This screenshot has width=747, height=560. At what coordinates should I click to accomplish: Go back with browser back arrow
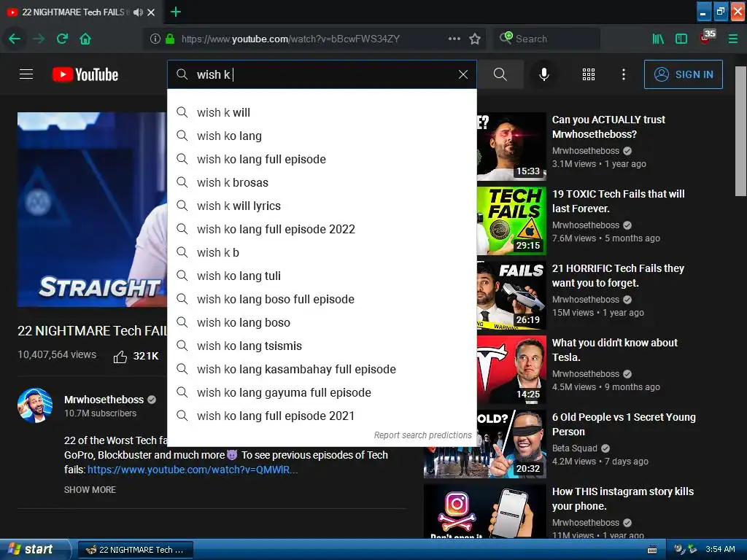tap(15, 39)
